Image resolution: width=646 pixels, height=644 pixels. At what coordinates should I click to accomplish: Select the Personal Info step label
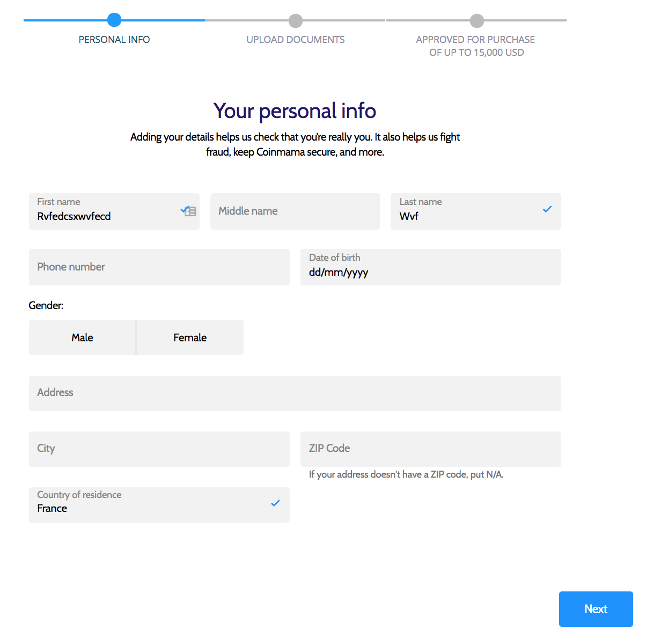coord(114,39)
